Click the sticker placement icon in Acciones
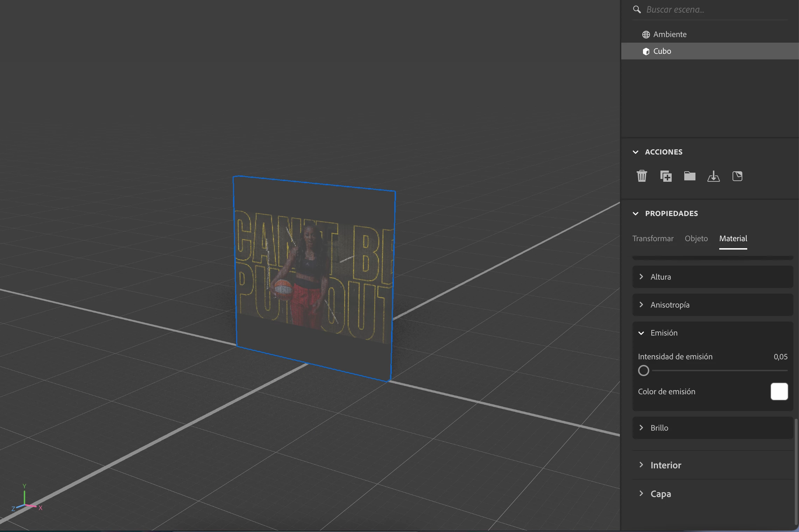Image resolution: width=799 pixels, height=532 pixels. (737, 176)
